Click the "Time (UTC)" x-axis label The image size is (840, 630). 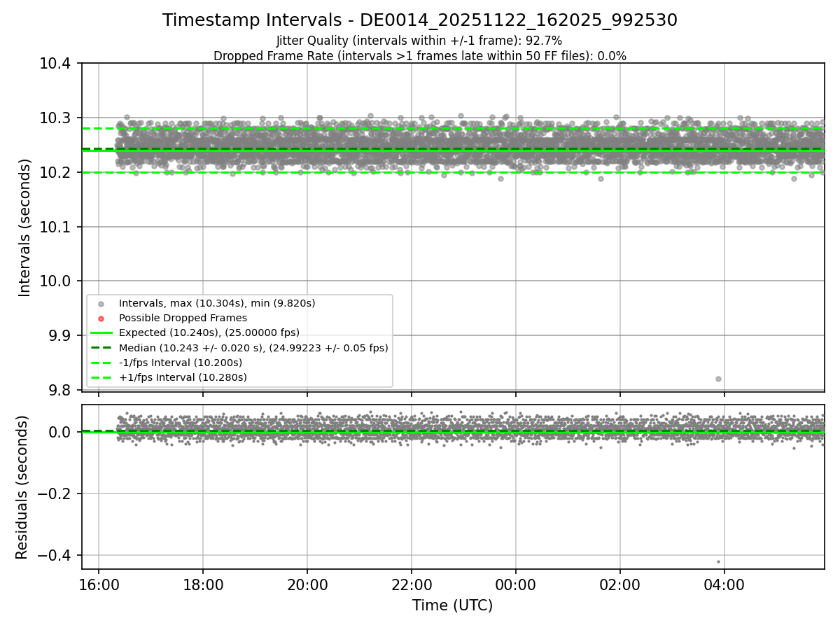[452, 605]
